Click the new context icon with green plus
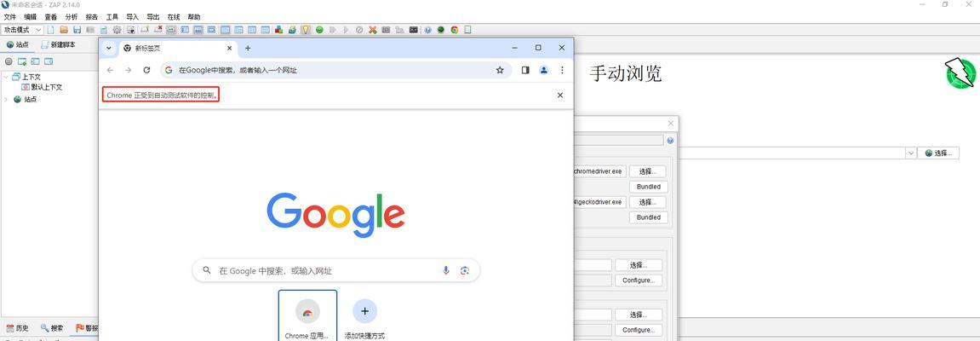The height and width of the screenshot is (341, 980). click(22, 61)
